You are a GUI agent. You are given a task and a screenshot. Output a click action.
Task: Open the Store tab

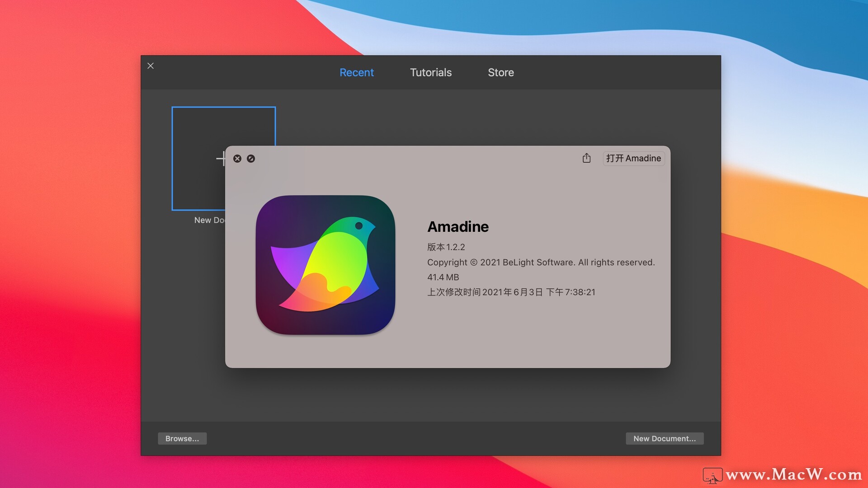(x=500, y=72)
